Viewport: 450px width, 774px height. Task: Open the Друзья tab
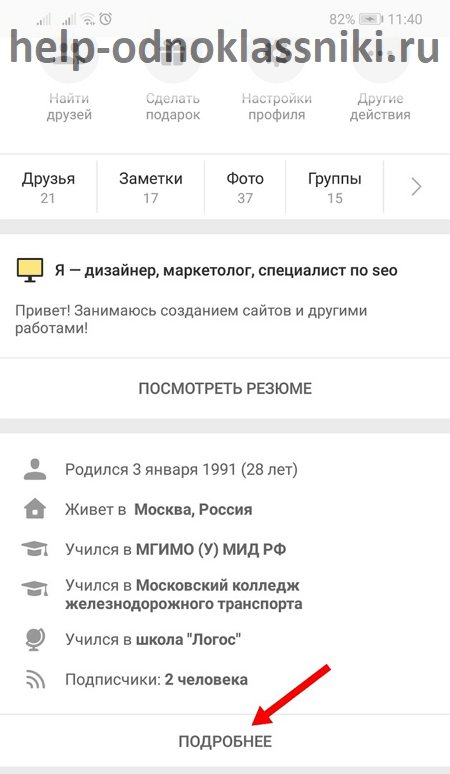(x=48, y=187)
